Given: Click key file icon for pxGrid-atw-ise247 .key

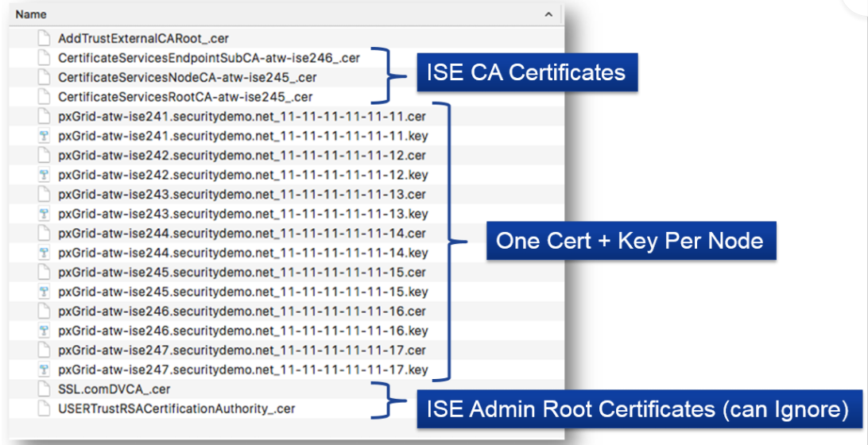Looking at the screenshot, I should 44,370.
